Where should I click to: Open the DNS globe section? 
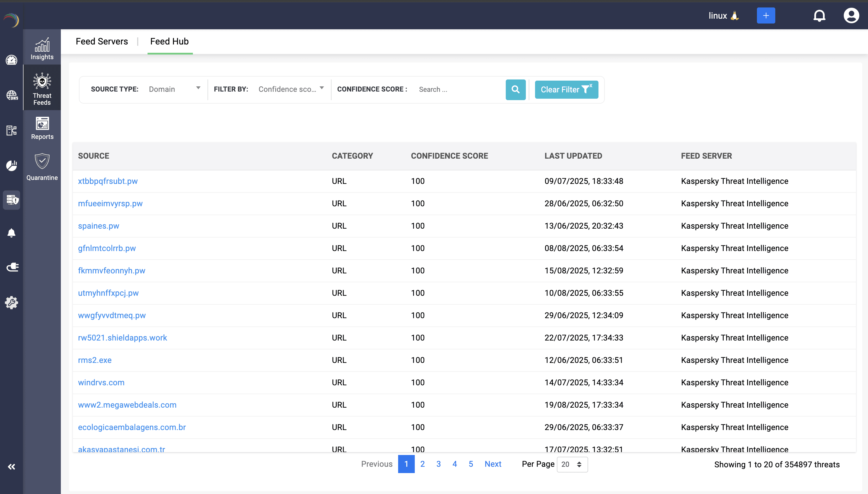pos(11,95)
